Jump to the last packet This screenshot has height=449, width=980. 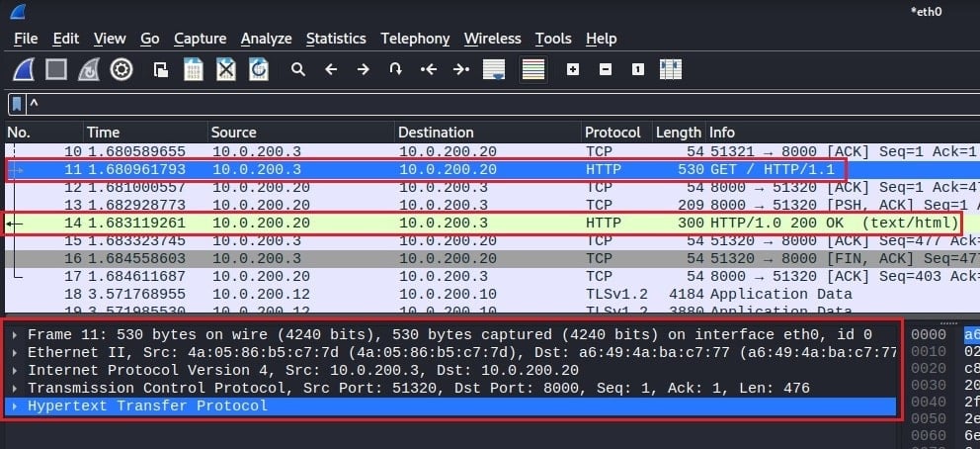click(x=460, y=69)
